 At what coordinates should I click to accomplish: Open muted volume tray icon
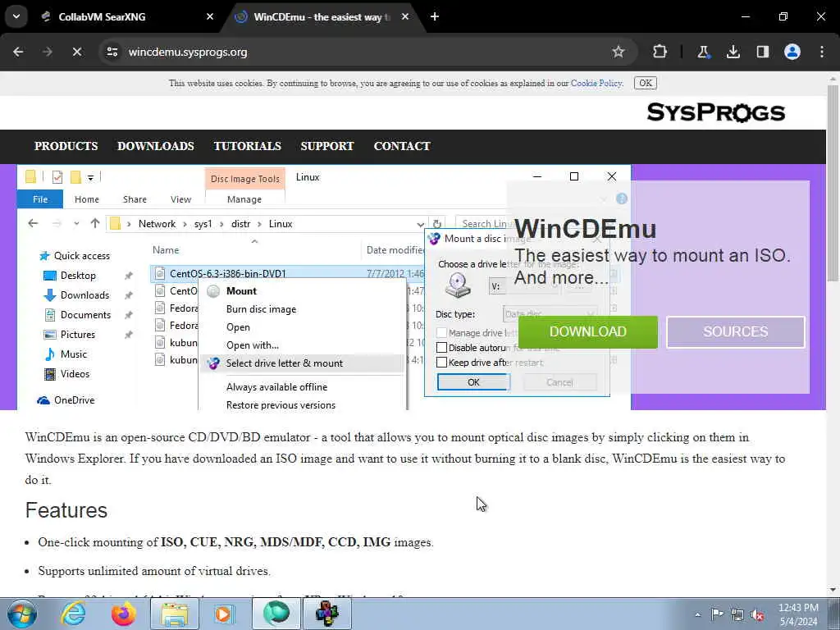[x=757, y=614]
